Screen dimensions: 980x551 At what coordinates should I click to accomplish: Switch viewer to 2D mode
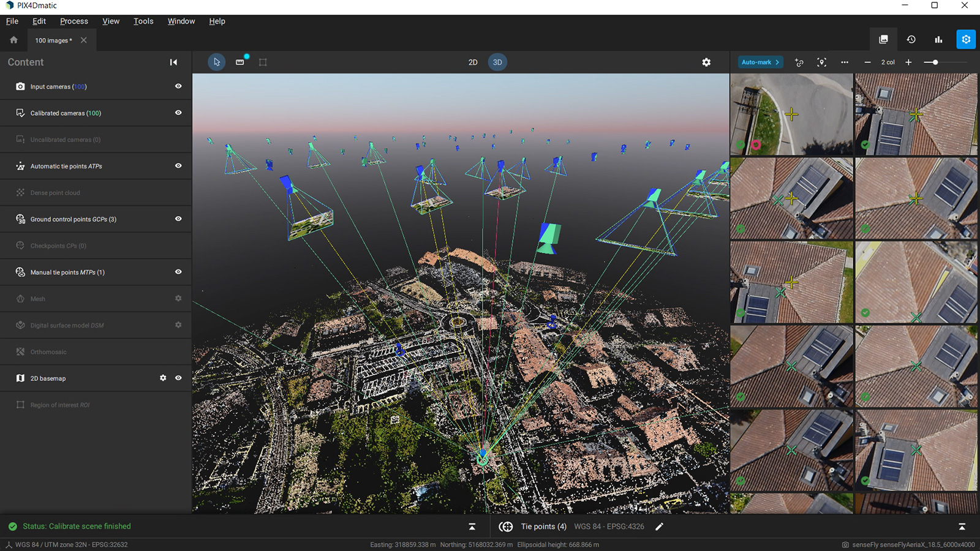click(x=473, y=62)
